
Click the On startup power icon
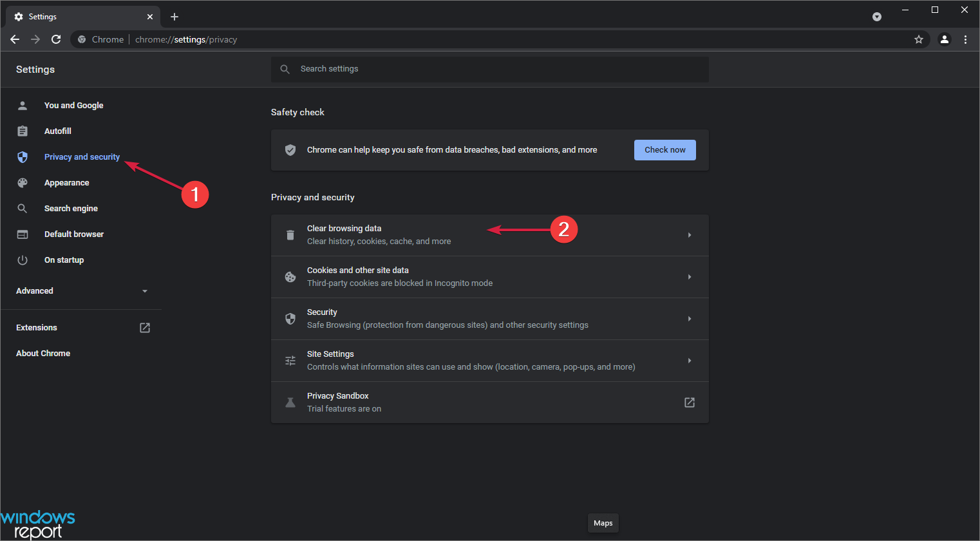click(23, 260)
